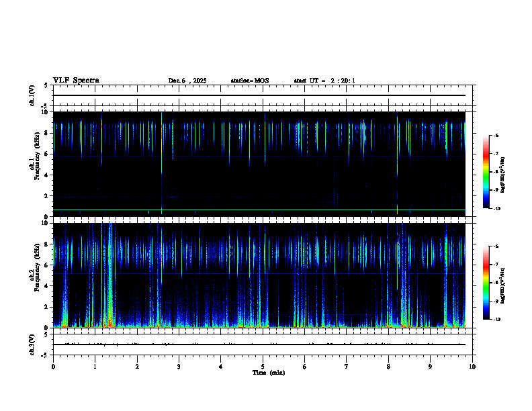
Task: Click time axis tick label "1"
Action: tap(95, 367)
